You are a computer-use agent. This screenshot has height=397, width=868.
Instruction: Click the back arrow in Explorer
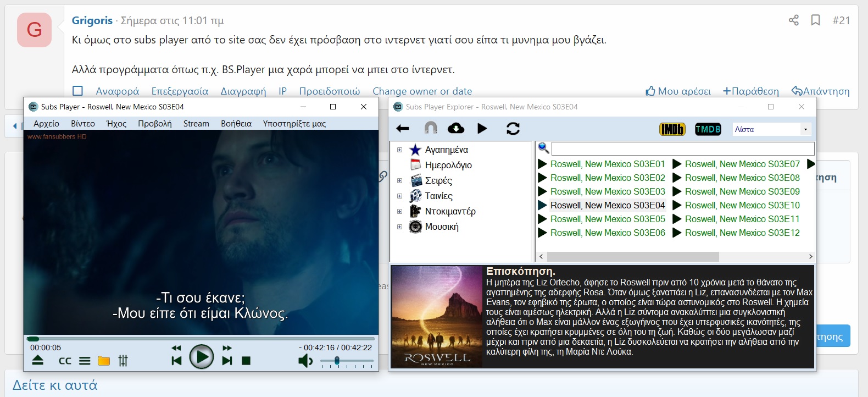[x=403, y=129]
